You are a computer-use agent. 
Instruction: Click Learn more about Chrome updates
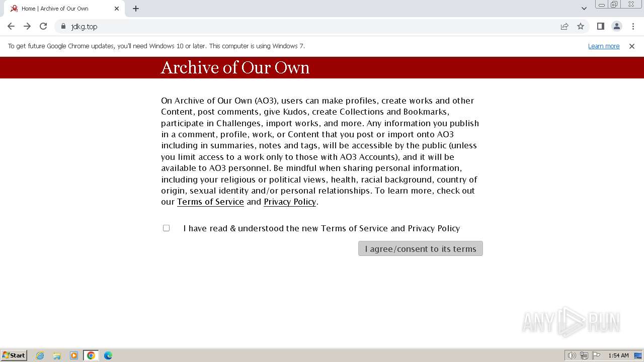(x=604, y=46)
